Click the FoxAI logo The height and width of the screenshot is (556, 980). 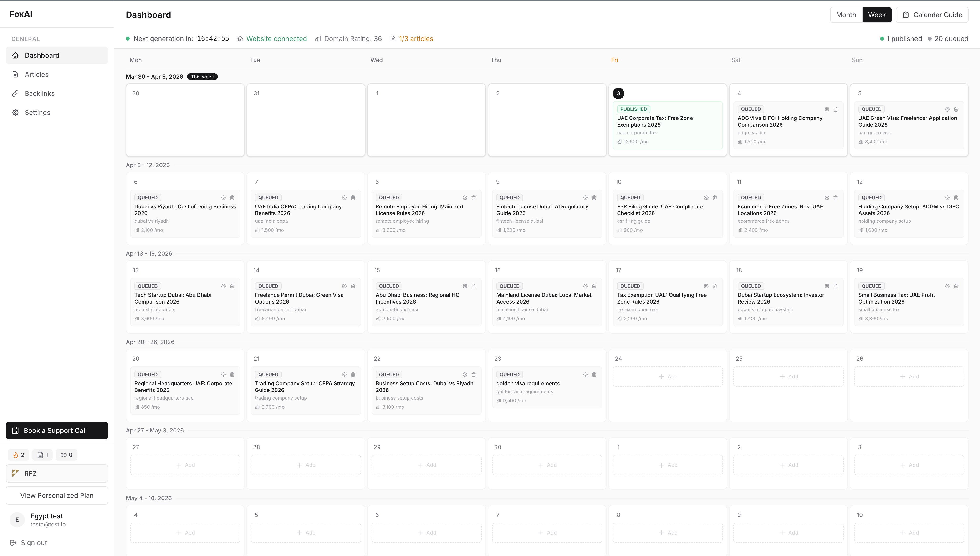[20, 14]
